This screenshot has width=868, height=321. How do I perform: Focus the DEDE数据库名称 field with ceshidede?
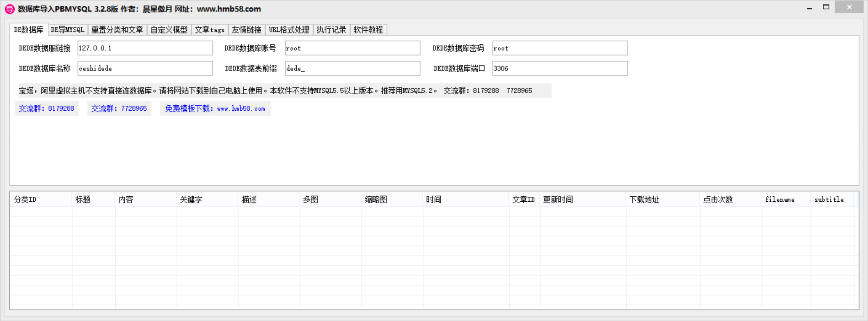145,68
